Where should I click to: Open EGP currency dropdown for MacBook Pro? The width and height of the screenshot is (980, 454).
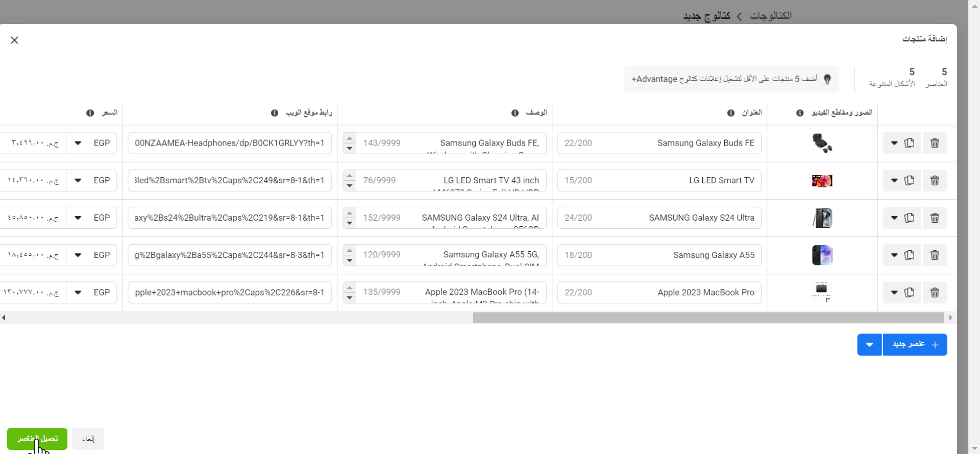click(x=92, y=292)
